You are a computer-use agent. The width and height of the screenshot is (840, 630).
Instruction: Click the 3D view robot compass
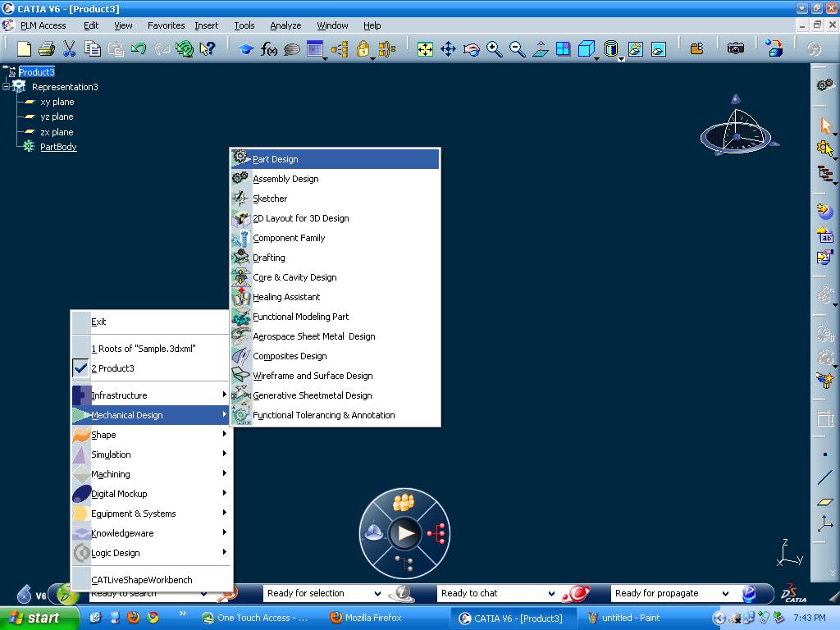point(737,127)
